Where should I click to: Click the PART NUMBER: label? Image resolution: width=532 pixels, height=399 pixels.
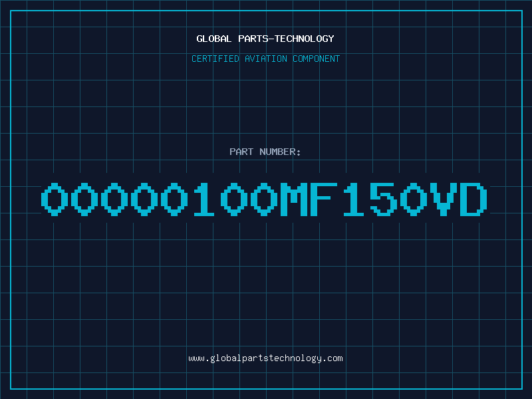(265, 152)
